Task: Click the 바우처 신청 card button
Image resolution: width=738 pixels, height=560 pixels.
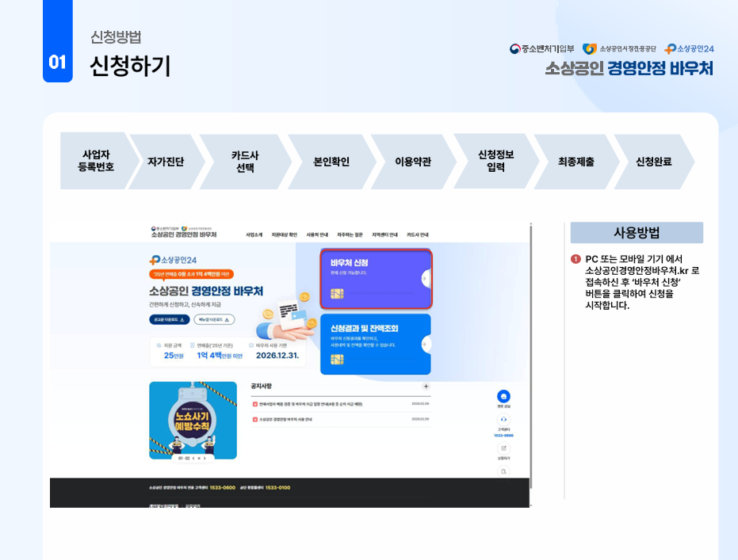Action: 376,278
